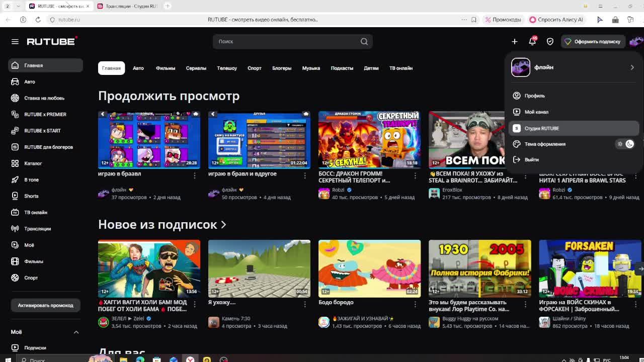Open the Полная история Фабрики thumbnail
Viewport: 644px width, 362px height.
click(479, 268)
